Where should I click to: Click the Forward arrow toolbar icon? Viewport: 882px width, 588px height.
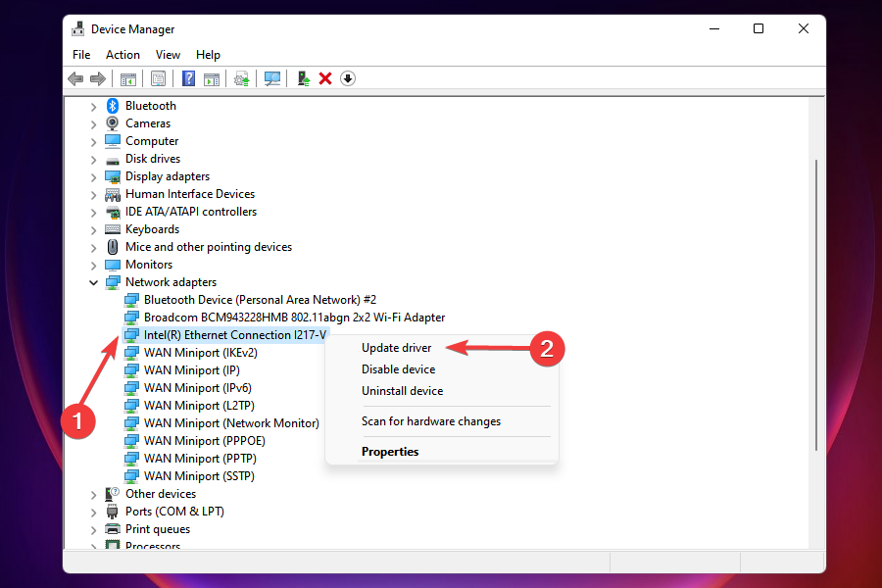coord(98,78)
